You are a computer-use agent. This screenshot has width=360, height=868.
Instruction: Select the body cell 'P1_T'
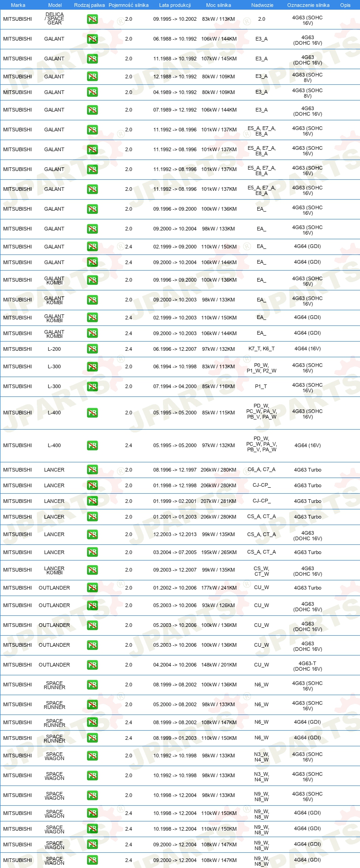click(x=261, y=387)
